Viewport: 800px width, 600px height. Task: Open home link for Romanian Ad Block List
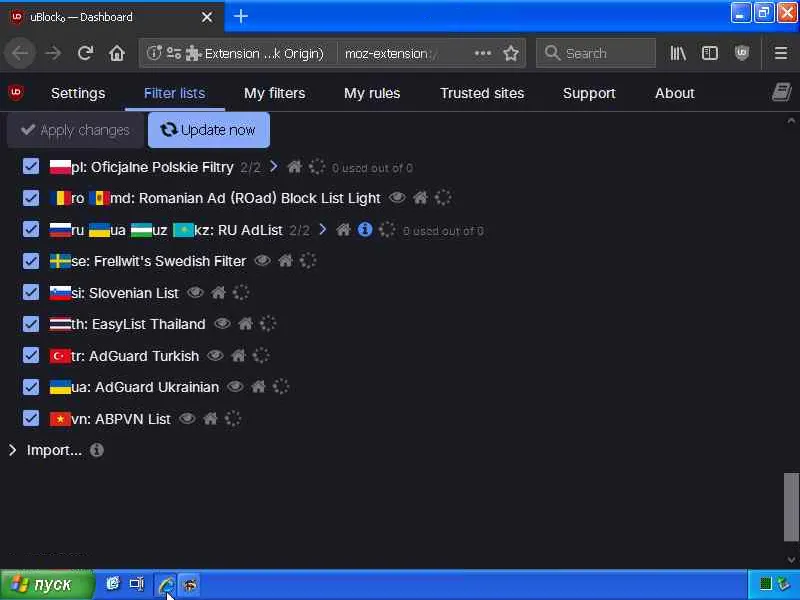tap(420, 197)
